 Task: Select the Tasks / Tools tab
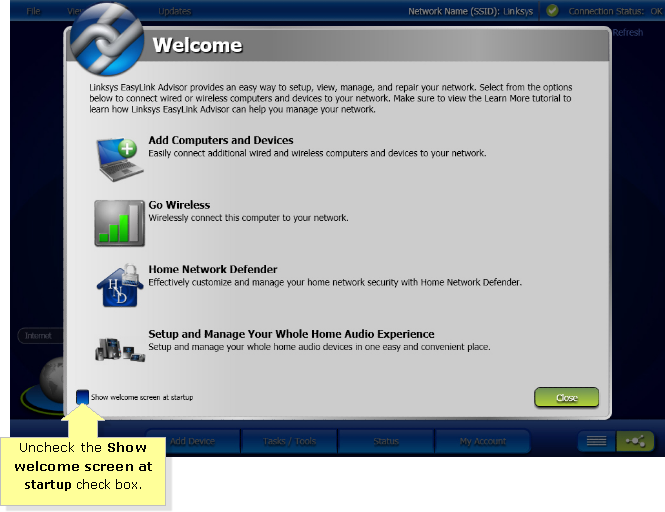[x=289, y=441]
